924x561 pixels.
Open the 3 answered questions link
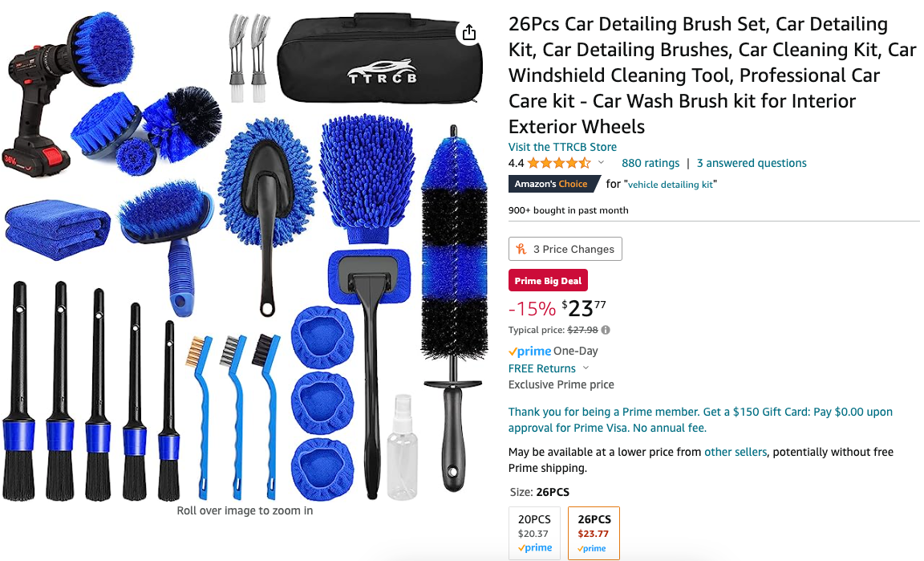coord(752,164)
